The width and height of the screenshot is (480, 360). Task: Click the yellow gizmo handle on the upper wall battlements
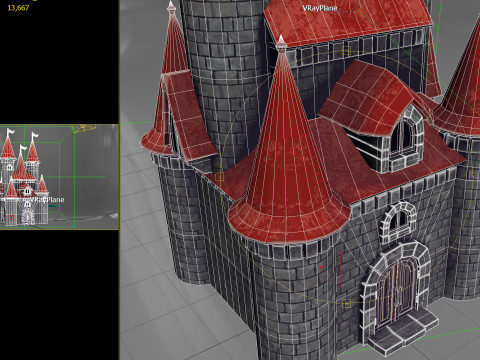(347, 51)
